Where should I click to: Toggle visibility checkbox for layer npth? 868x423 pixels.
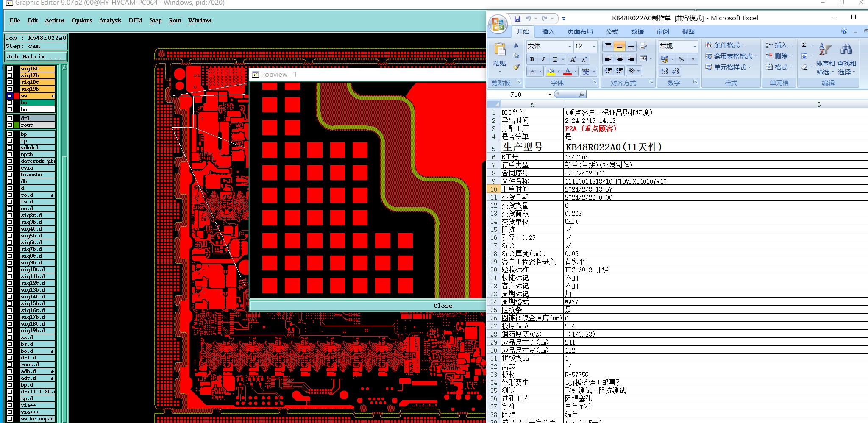[x=10, y=154]
